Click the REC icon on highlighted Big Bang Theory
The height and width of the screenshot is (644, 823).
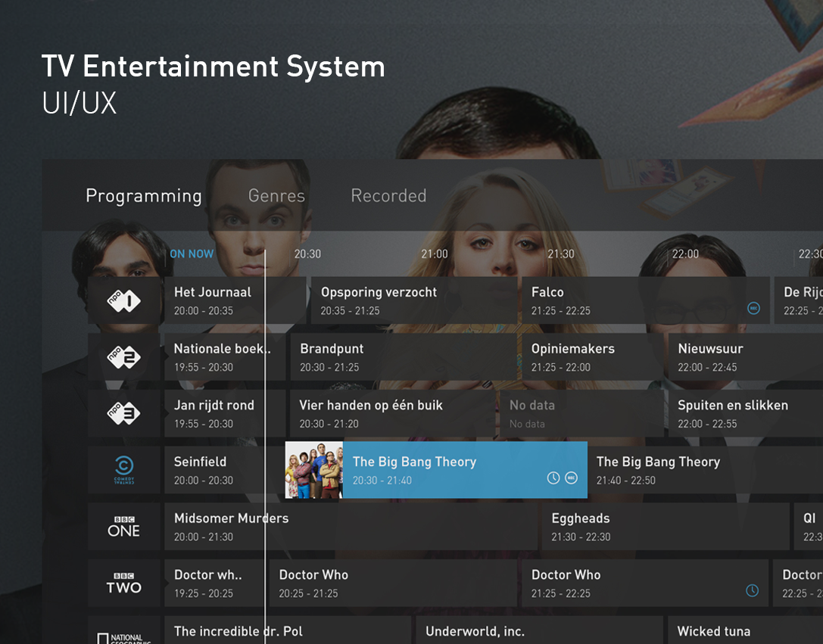(571, 478)
